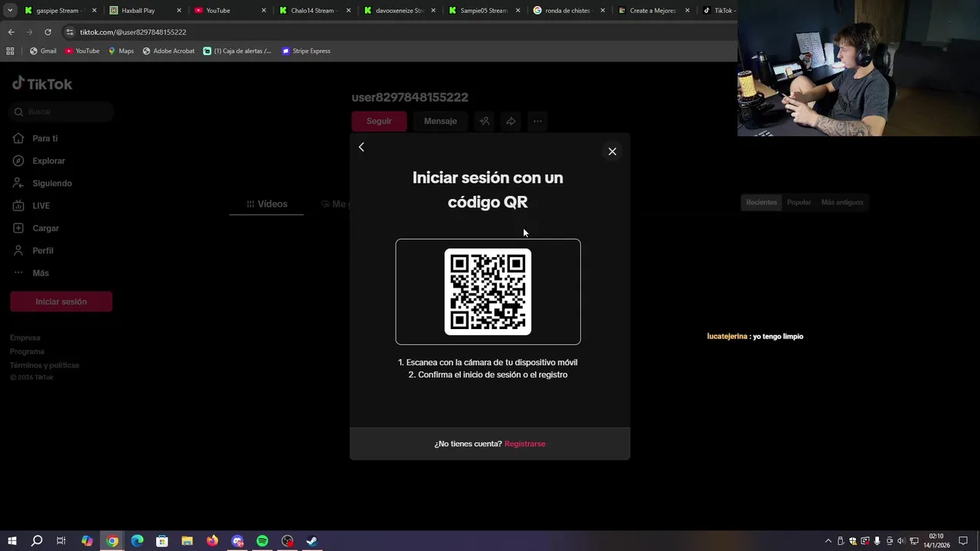Viewport: 980px width, 551px height.
Task: Click the TikTok logo in the sidebar
Action: (42, 84)
